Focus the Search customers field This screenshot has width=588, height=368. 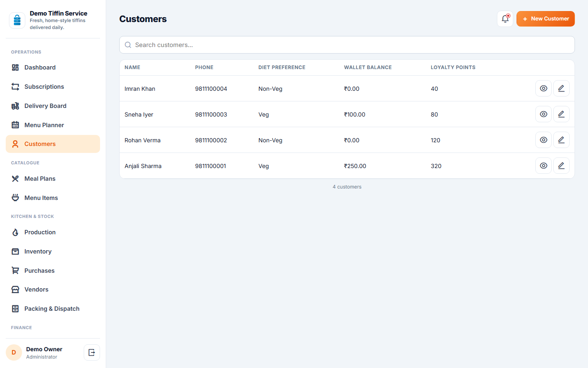(x=347, y=45)
